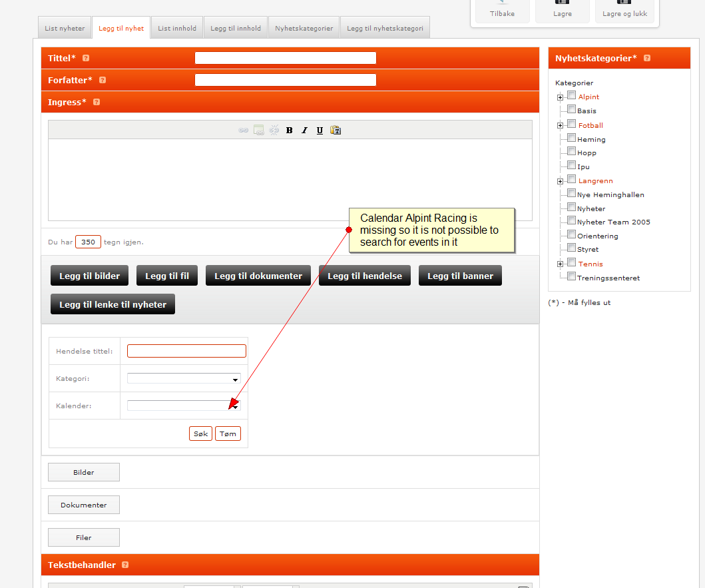Toggle Italic formatting in Ingress editor
705x588 pixels.
pos(304,131)
